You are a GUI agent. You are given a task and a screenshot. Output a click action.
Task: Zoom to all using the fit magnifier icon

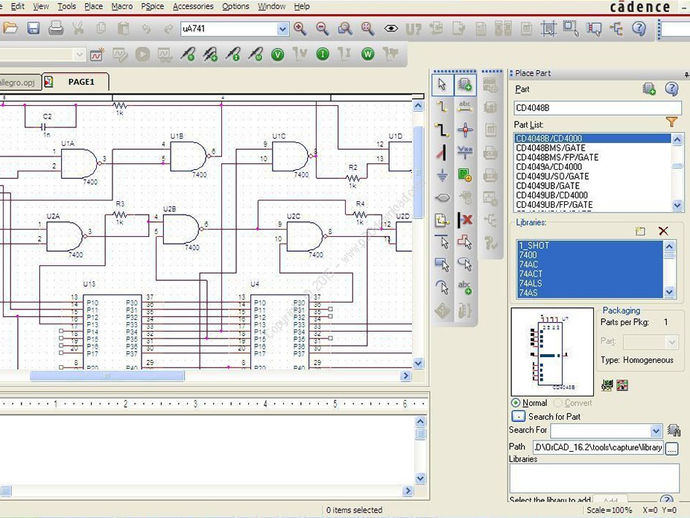click(x=367, y=29)
